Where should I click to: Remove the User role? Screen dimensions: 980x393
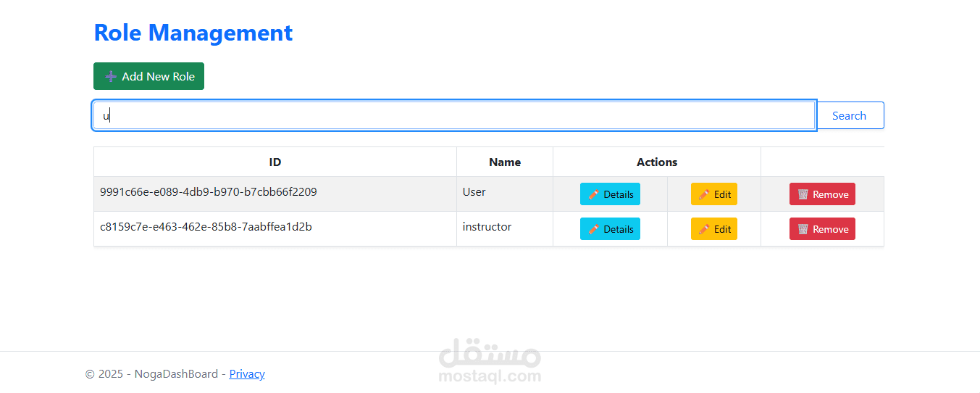[822, 194]
